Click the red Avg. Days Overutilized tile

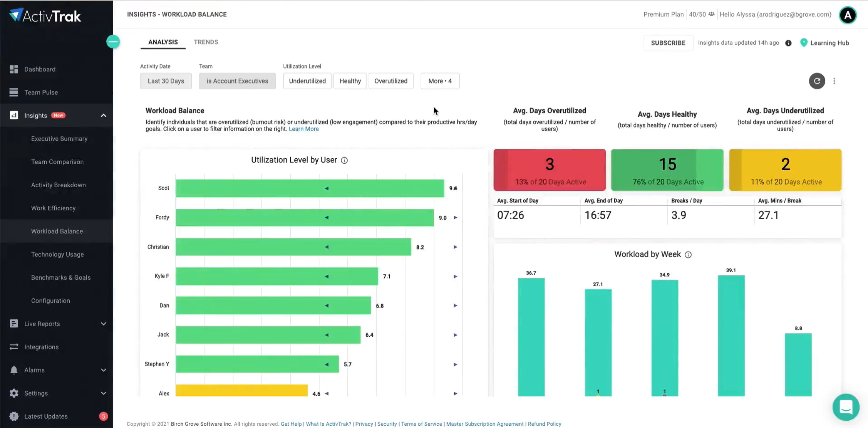pos(549,170)
